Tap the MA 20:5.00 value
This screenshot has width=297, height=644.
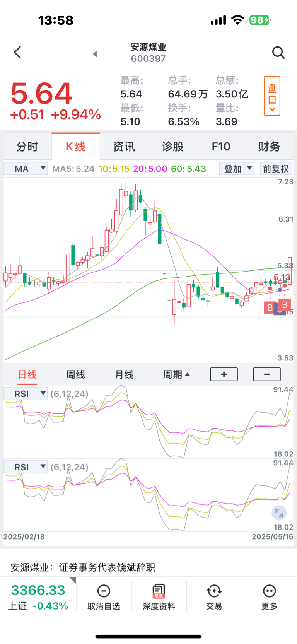tap(150, 169)
